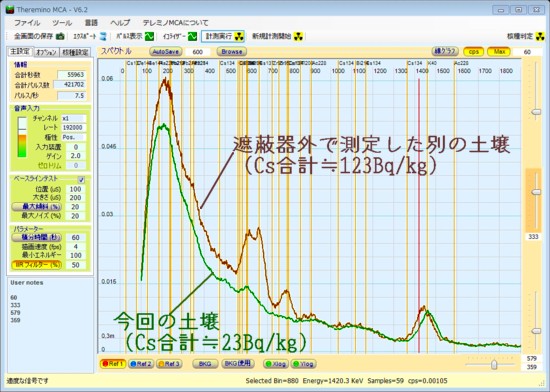Click the run measurement radiation icon
The width and height of the screenshot is (550, 392).
click(x=239, y=36)
